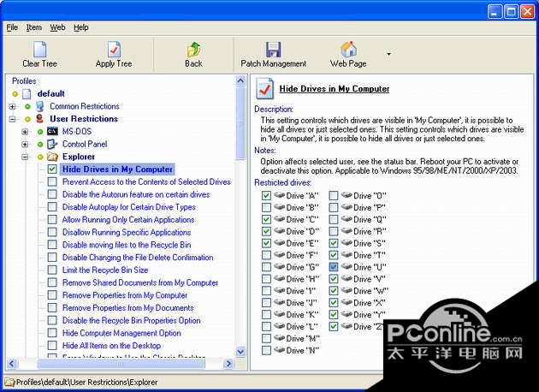Image resolution: width=539 pixels, height=392 pixels.
Task: Check Limit the Recycle Bin Size
Action: tap(52, 270)
